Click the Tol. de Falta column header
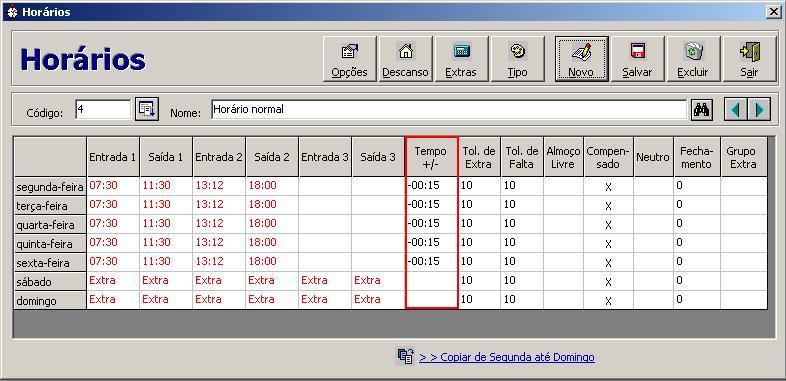Viewport: 786px width, 381px height. (522, 157)
